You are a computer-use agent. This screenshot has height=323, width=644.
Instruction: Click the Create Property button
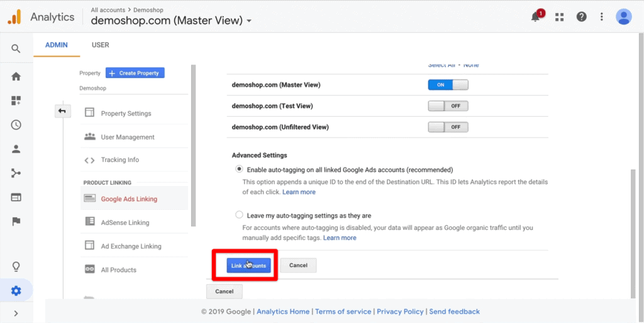[135, 73]
